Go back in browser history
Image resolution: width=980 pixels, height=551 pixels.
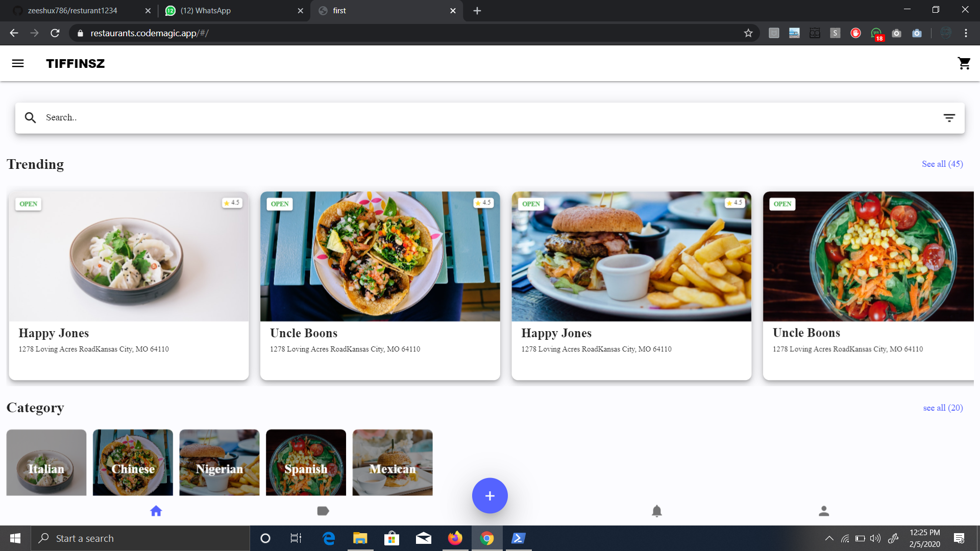pos(14,33)
